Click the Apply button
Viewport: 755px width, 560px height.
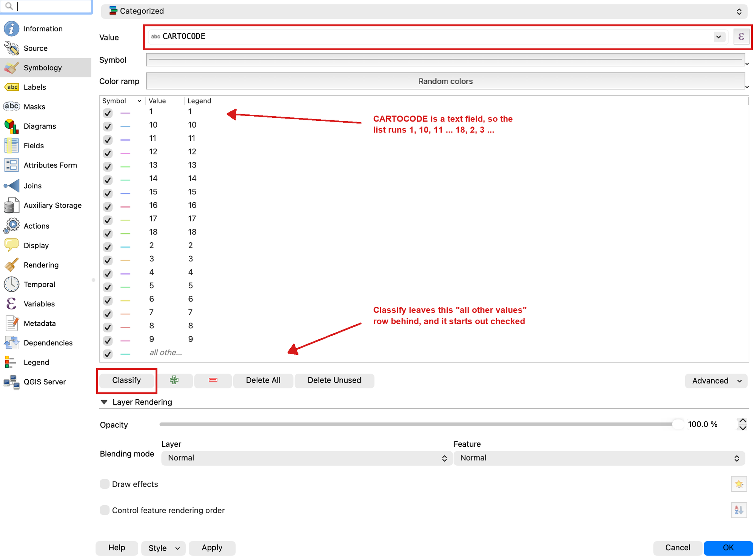(212, 548)
